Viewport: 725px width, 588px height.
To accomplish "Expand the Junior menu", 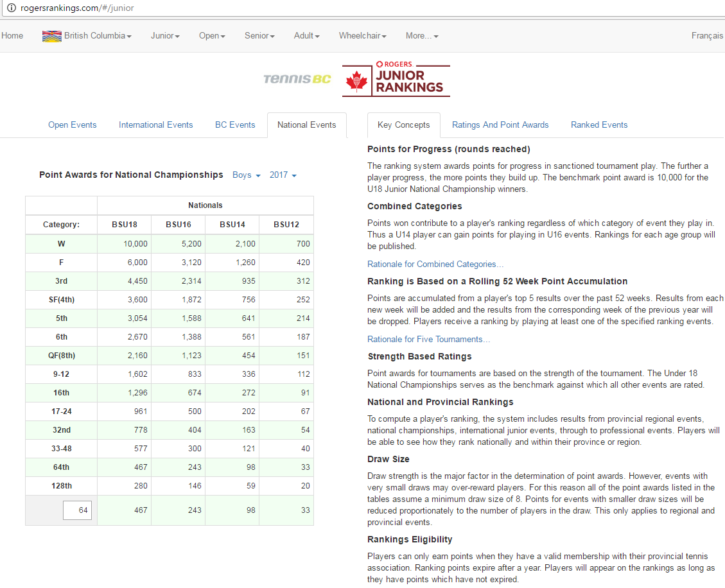I will (x=165, y=35).
